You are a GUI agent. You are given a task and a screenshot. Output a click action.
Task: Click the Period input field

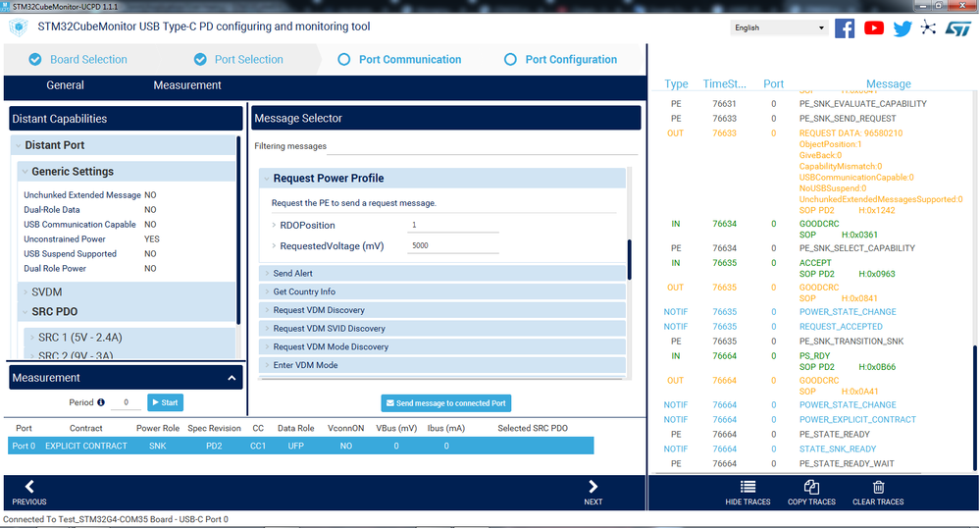[126, 402]
